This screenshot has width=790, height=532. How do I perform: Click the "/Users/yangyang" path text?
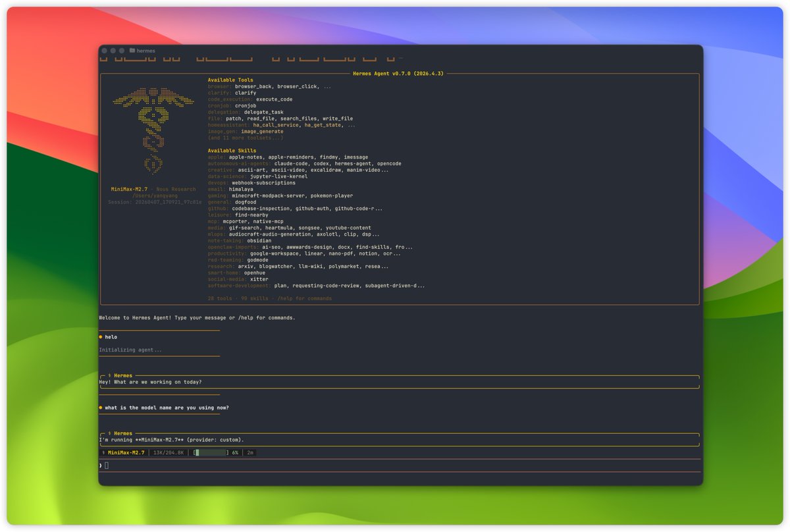click(x=153, y=196)
